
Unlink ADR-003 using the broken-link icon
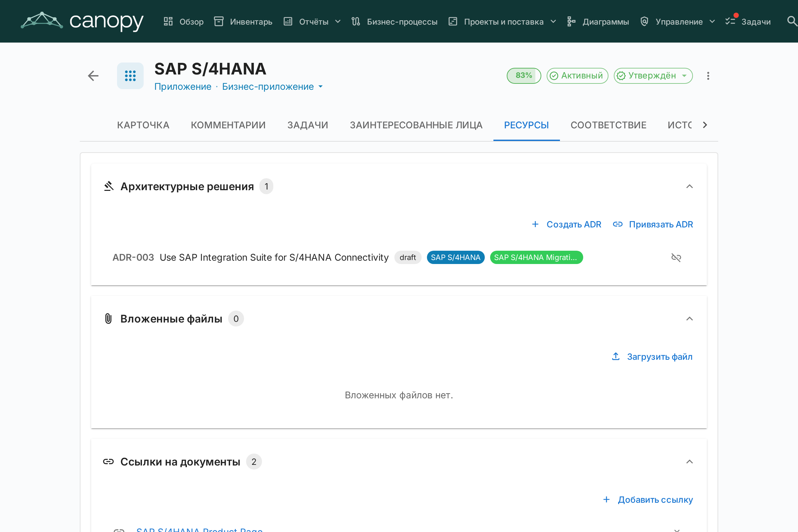point(676,257)
